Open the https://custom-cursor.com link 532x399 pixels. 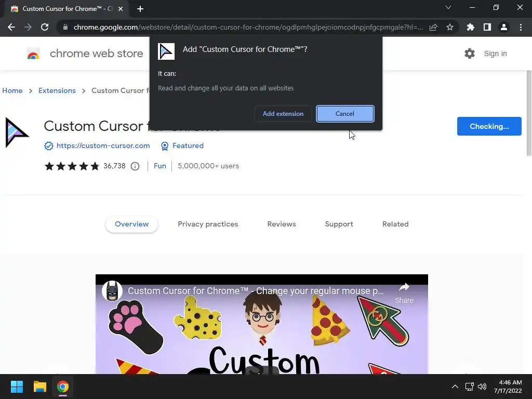pos(103,145)
